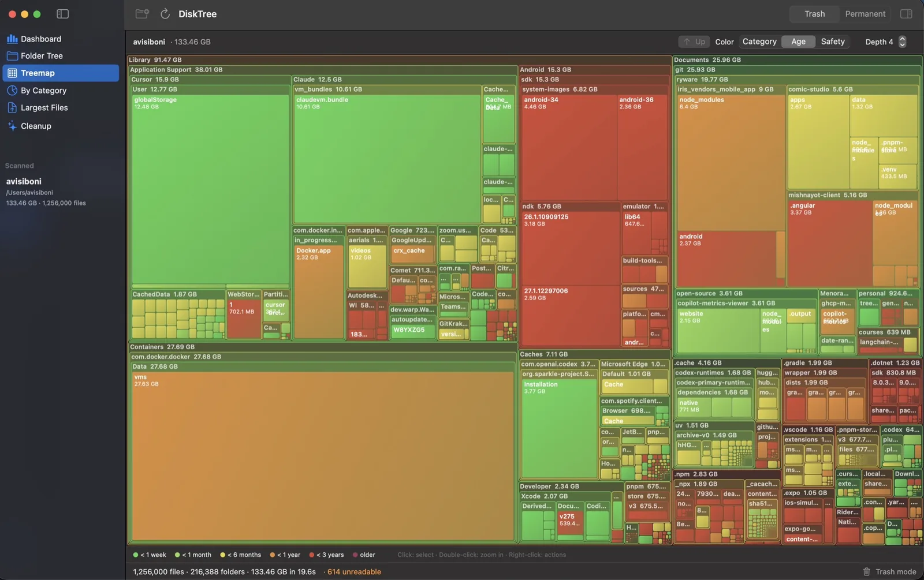Open the Cleanup view
Screen dimensions: 924x580
61,126
